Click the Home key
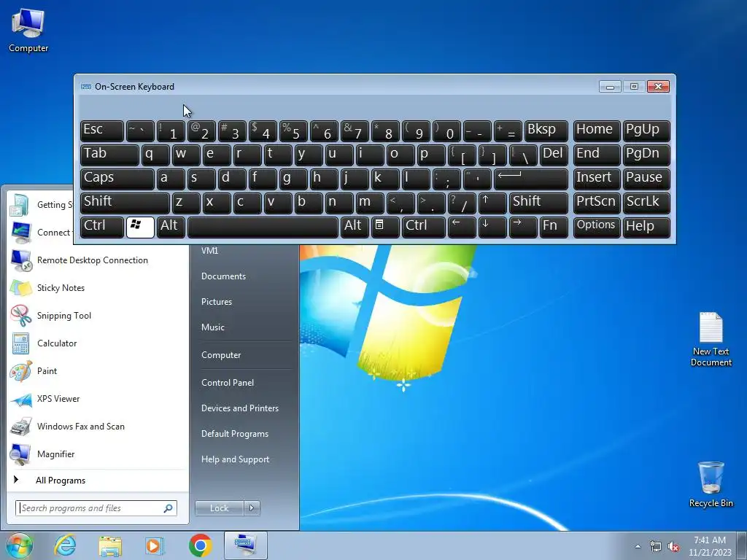Image resolution: width=747 pixels, height=560 pixels. coord(597,131)
